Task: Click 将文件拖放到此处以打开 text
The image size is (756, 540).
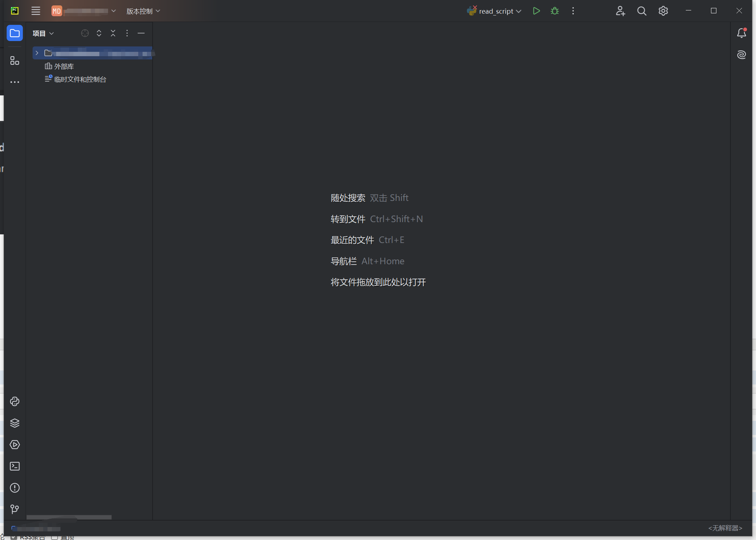Action: tap(378, 282)
